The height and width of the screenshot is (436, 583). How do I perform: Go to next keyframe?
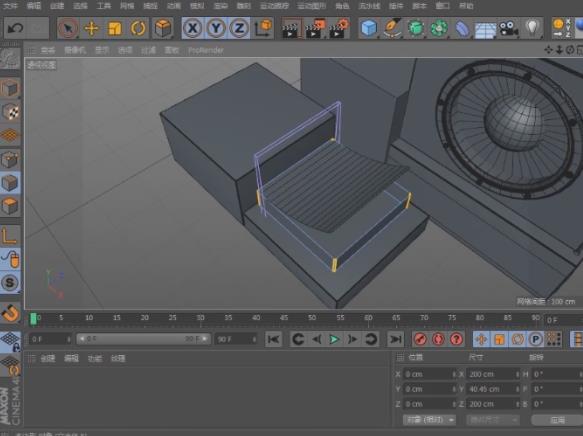370,339
